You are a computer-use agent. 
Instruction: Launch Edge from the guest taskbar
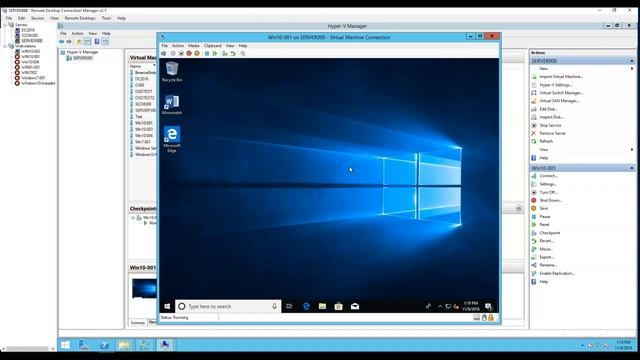coord(306,306)
